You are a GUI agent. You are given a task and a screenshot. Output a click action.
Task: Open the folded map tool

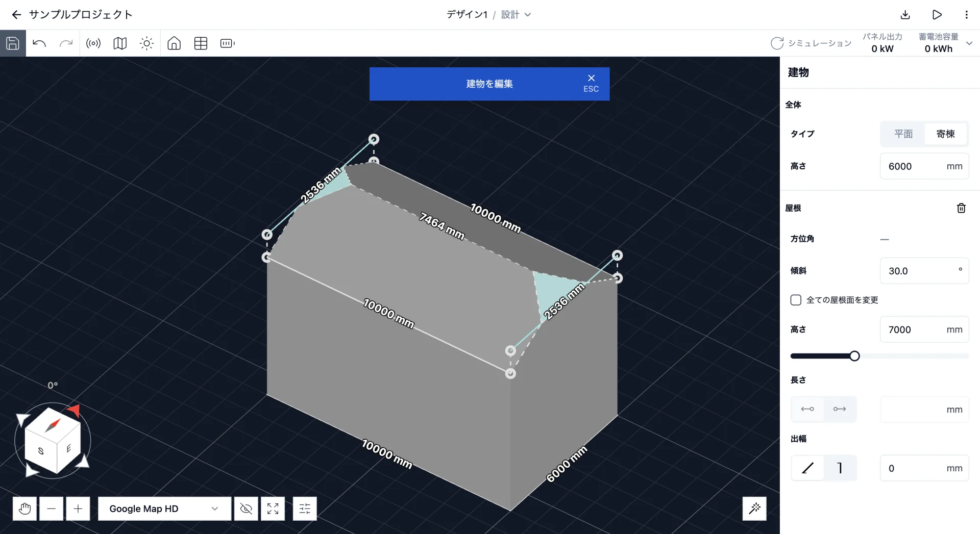point(120,43)
